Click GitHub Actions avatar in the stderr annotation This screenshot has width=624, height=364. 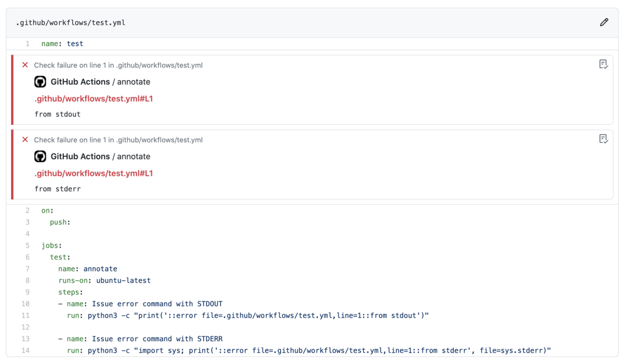pyautogui.click(x=40, y=157)
